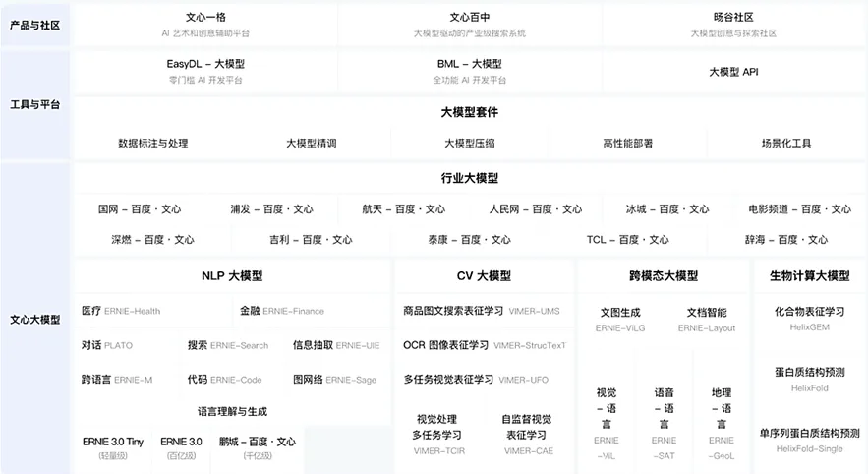Select 大模型精调 in the toolkit row
The height and width of the screenshot is (474, 868).
click(x=311, y=143)
